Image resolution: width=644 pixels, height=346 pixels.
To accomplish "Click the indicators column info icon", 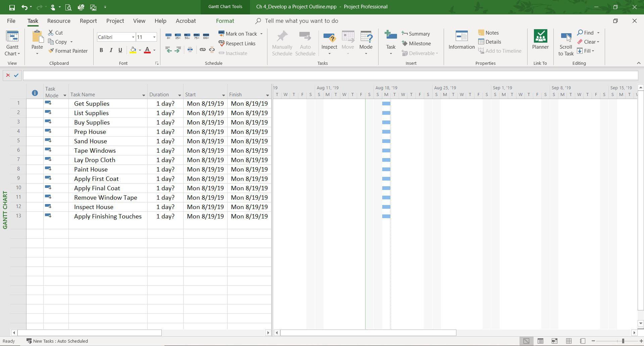I will [x=35, y=93].
